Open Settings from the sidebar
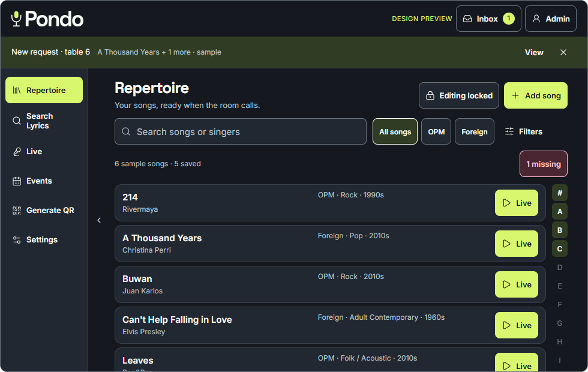 click(x=44, y=239)
